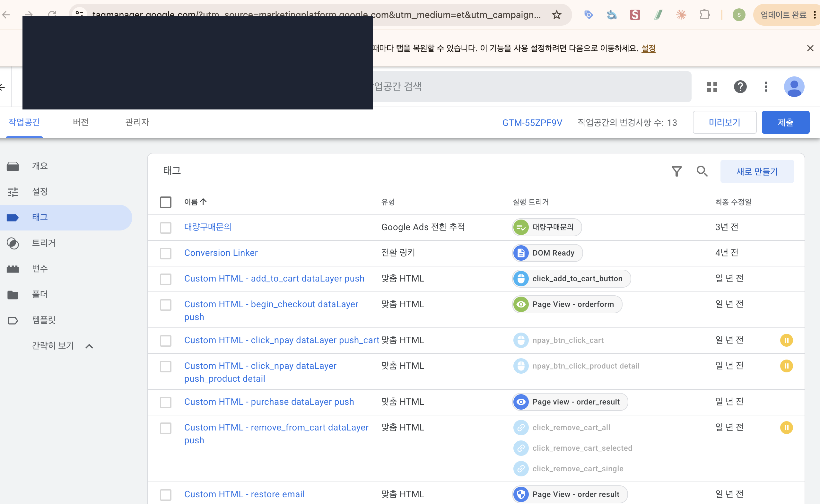
Task: Collapse the 간략히 보기 sidebar chevron
Action: tap(89, 346)
